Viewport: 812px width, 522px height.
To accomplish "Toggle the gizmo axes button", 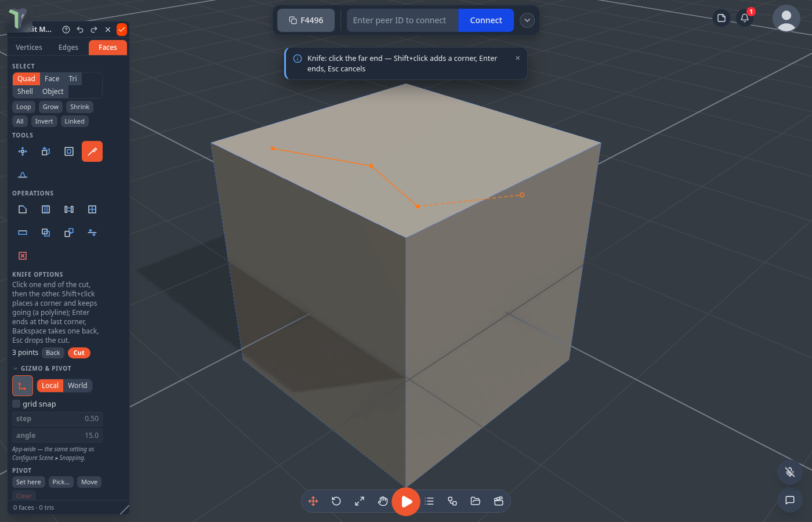I will pos(23,386).
